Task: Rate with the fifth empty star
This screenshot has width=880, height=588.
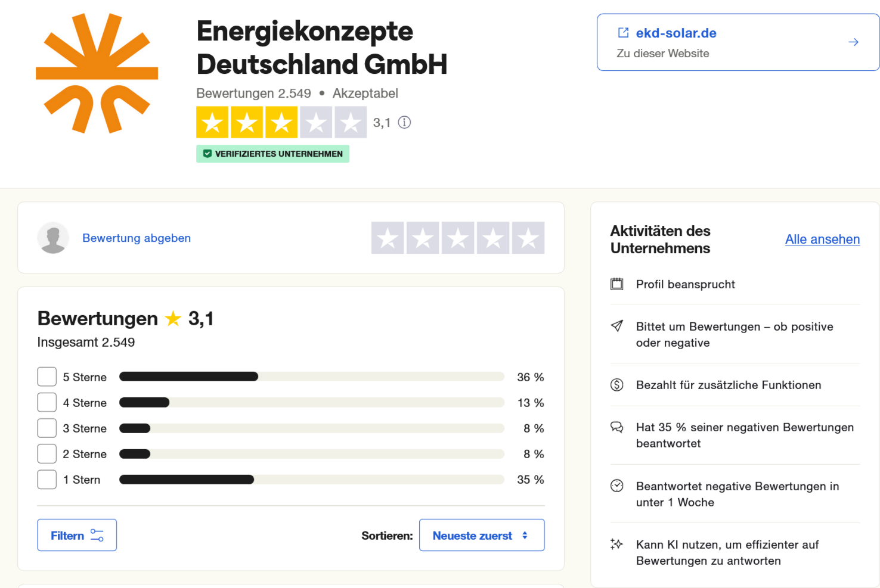Action: pyautogui.click(x=528, y=238)
